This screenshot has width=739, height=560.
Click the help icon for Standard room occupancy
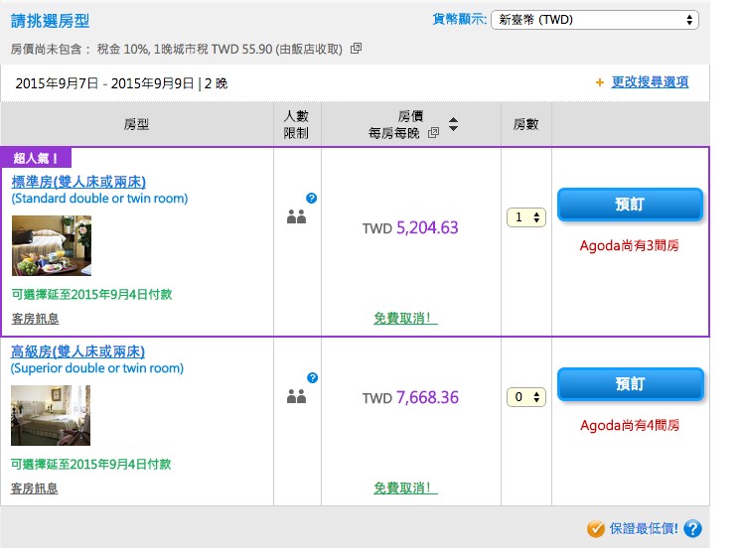[x=312, y=199]
